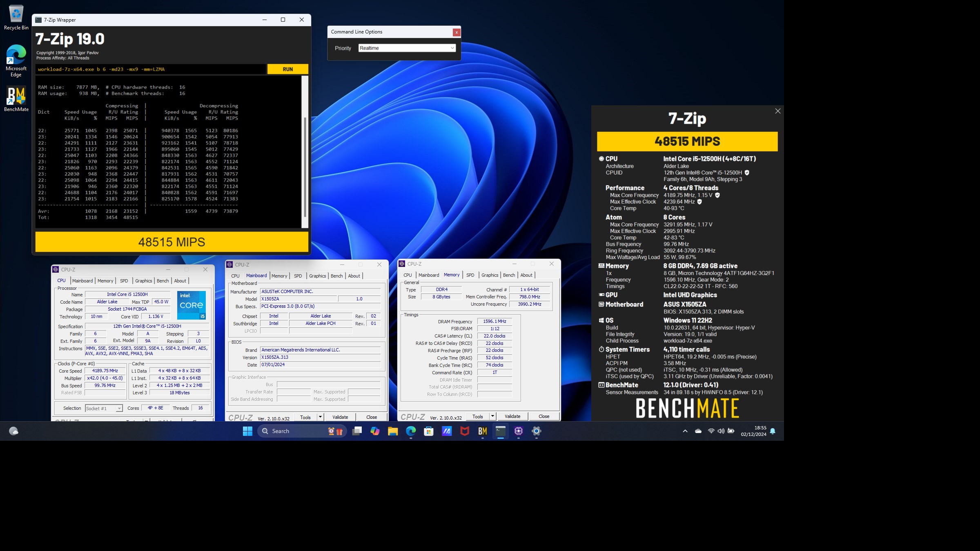Launch the Microsoft Edge desktop shortcut

point(16,61)
